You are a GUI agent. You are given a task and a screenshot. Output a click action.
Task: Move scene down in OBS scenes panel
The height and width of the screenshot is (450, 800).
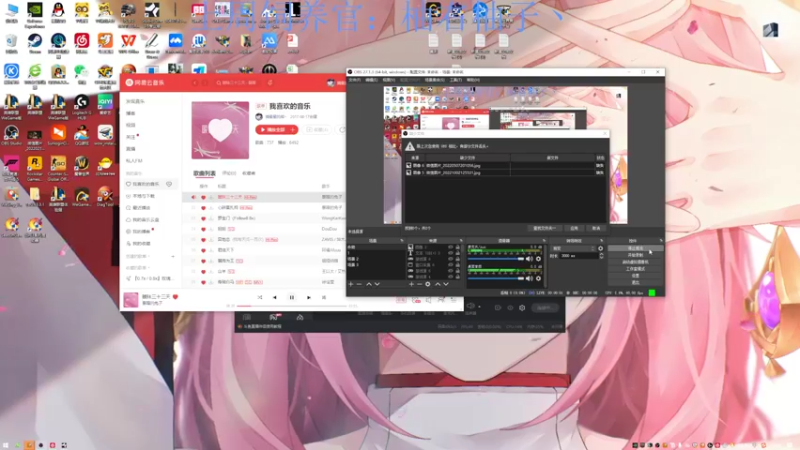[377, 284]
